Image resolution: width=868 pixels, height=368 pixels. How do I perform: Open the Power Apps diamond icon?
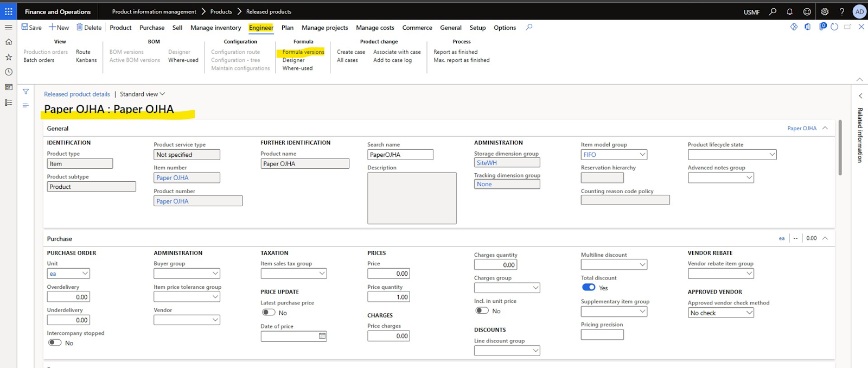[794, 27]
